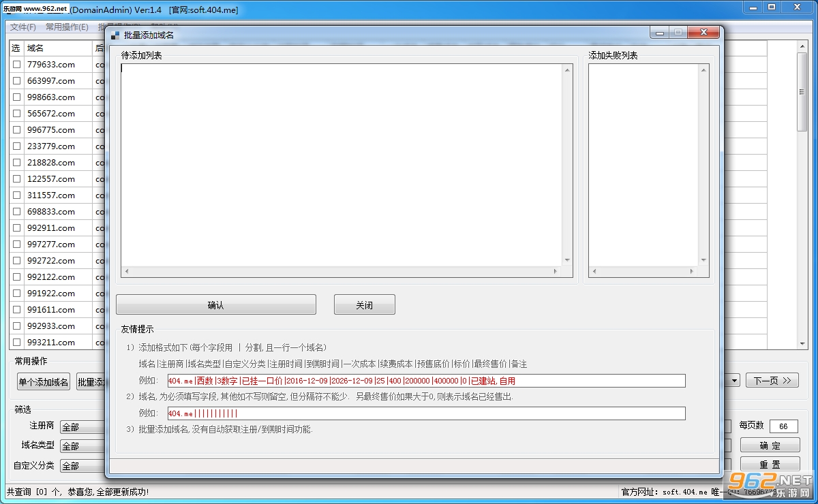Screen dimensions: 818x504
Task: Open the 注册商 filter dropdown
Action: coord(82,427)
